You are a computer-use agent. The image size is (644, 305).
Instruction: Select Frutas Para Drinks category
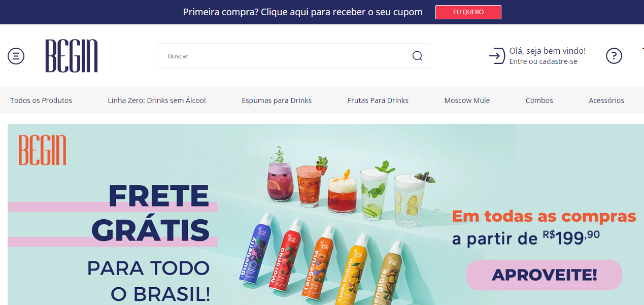tap(378, 100)
